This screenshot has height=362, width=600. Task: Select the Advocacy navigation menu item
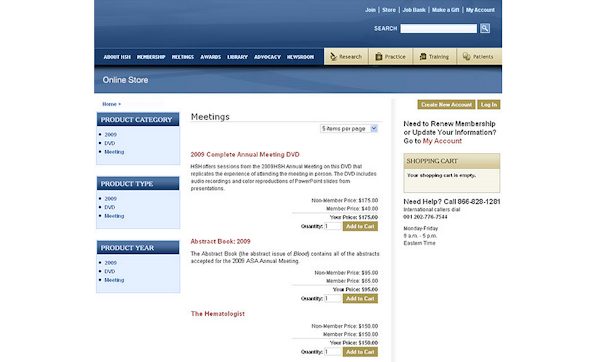267,57
